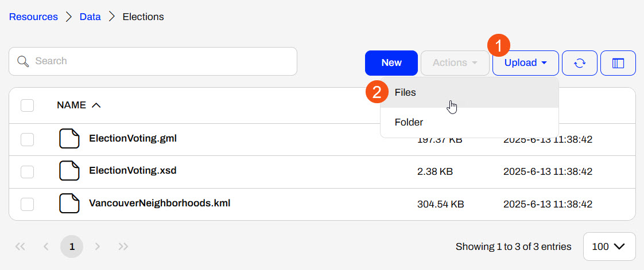Image resolution: width=644 pixels, height=270 pixels.
Task: Select the VancouverNeighborhoods.kml row checkbox
Action: click(27, 204)
